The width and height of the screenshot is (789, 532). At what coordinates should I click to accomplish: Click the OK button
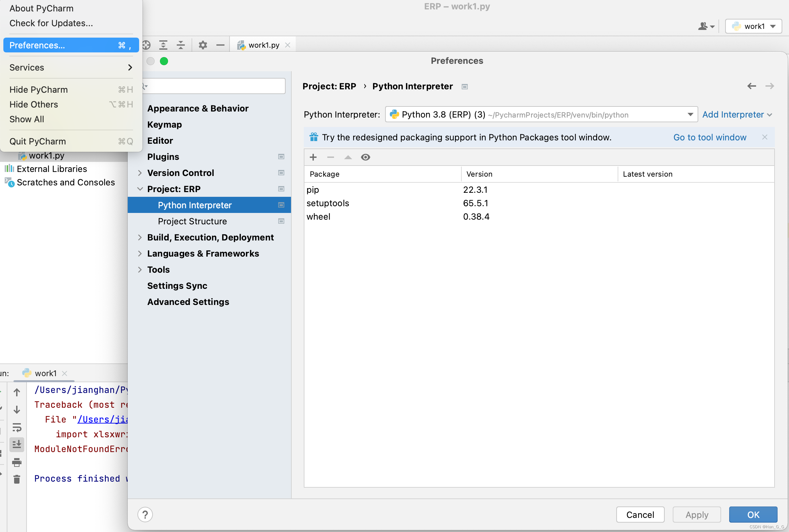pyautogui.click(x=753, y=514)
